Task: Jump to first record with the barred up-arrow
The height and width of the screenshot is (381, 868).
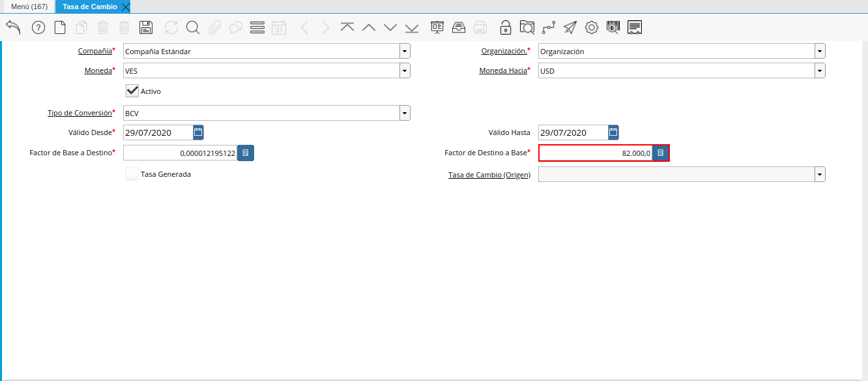Action: [347, 27]
